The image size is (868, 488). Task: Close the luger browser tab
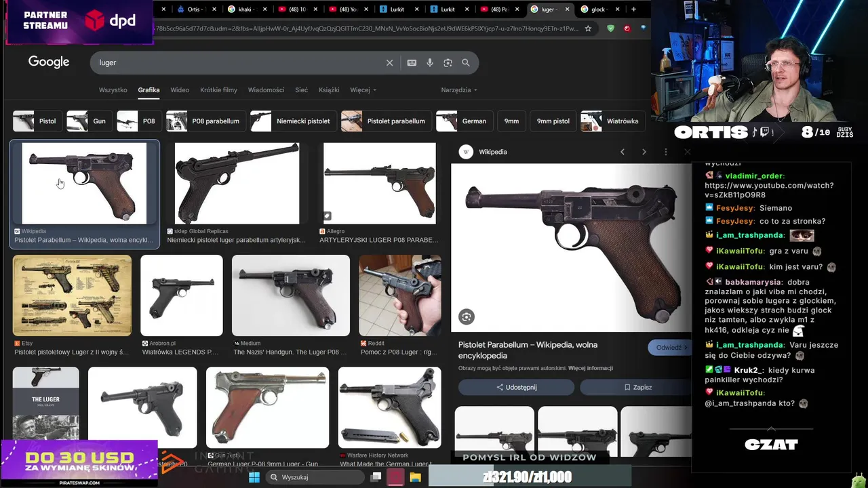(568, 9)
